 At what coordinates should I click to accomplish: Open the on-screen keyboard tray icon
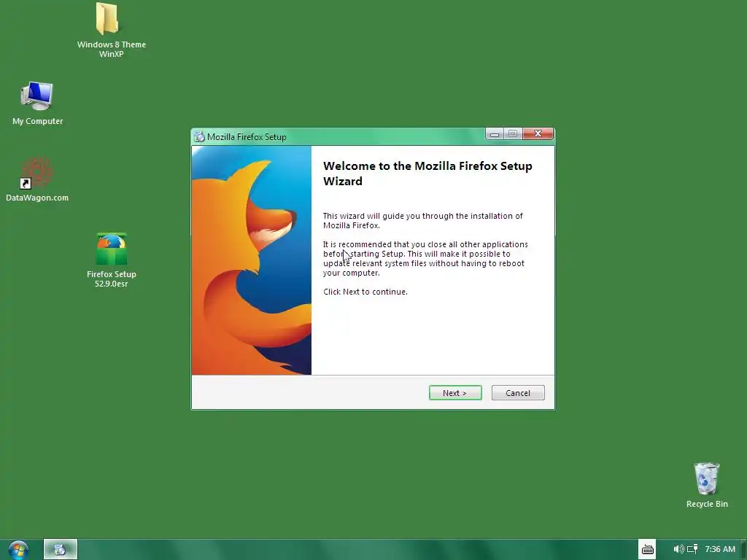[x=648, y=550]
